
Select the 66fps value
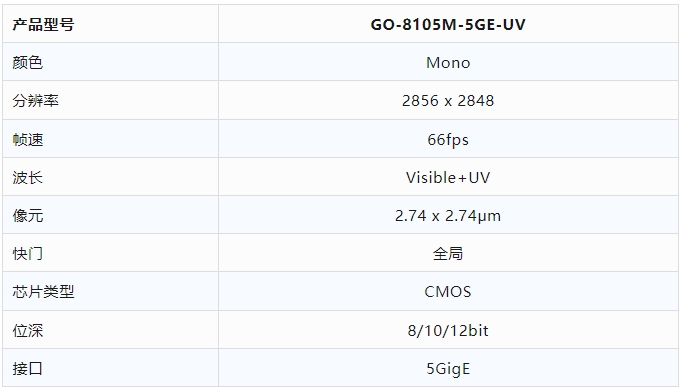coord(448,139)
